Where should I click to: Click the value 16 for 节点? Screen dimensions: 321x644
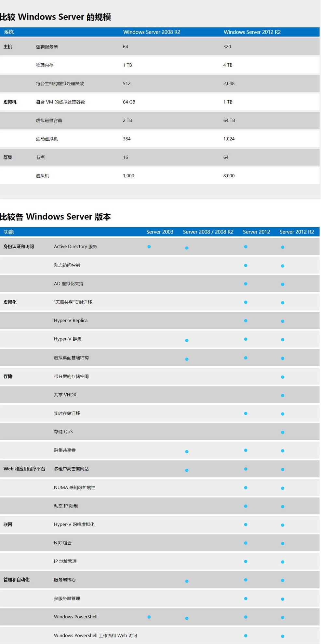125,158
